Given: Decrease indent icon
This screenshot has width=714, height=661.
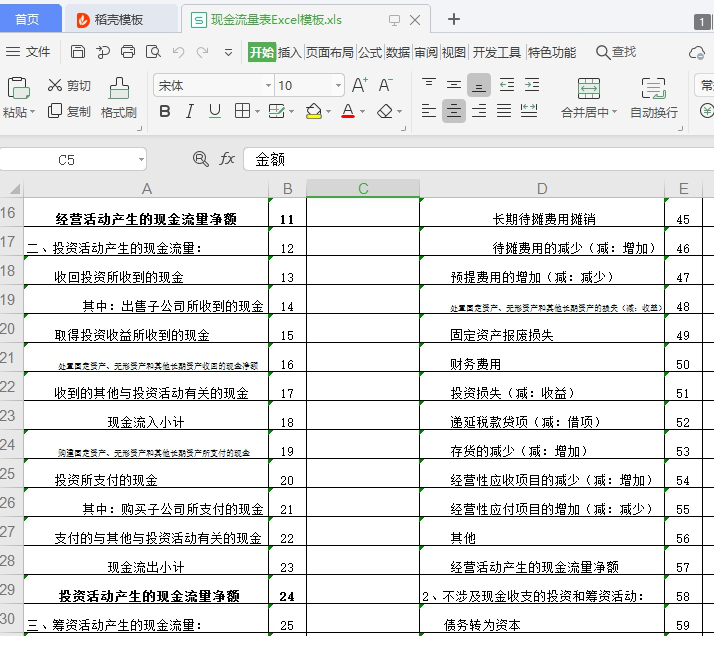Looking at the screenshot, I should pyautogui.click(x=506, y=85).
